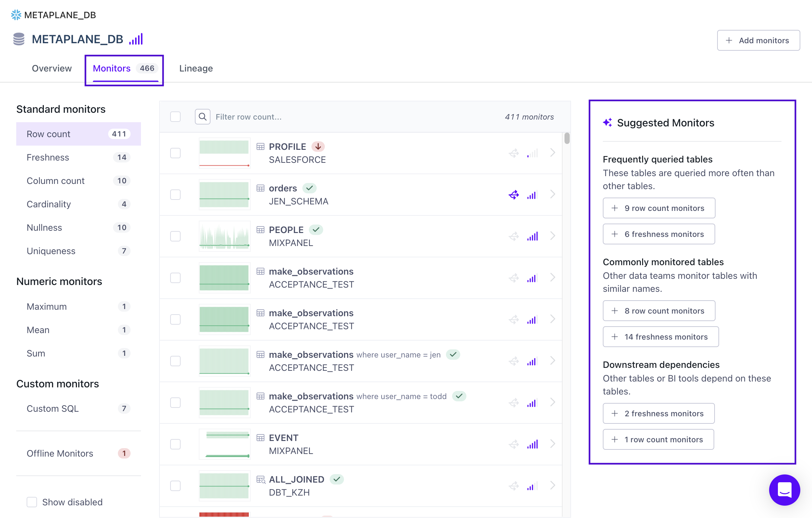812x518 pixels.
Task: Add 9 row count monitors suggestion
Action: tap(659, 208)
